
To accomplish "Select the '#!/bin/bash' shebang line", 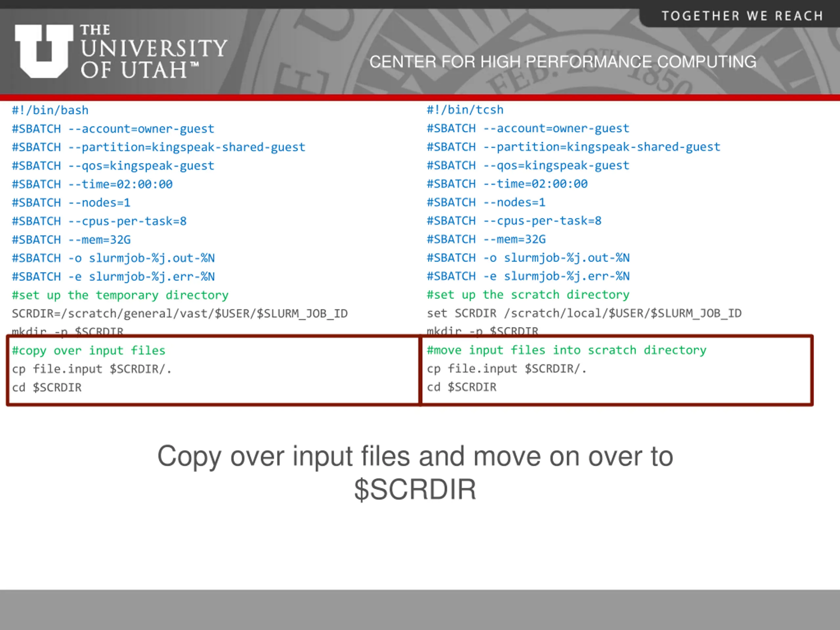I will pos(50,110).
